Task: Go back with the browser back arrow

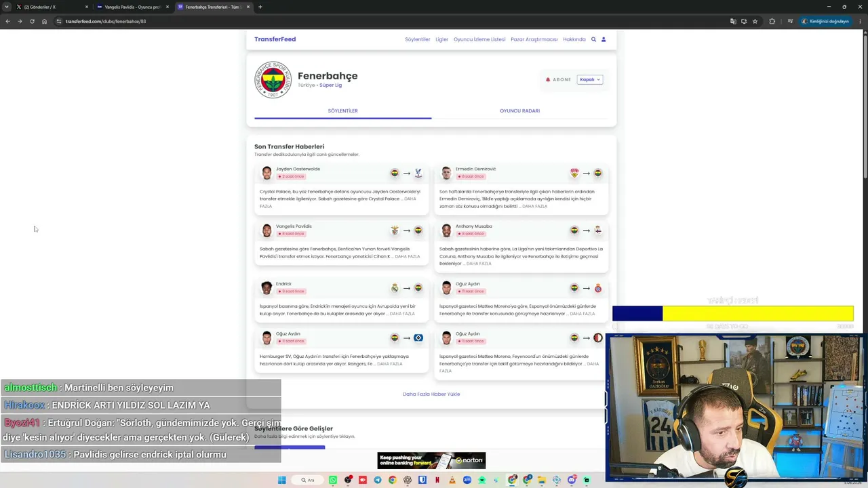Action: click(7, 21)
